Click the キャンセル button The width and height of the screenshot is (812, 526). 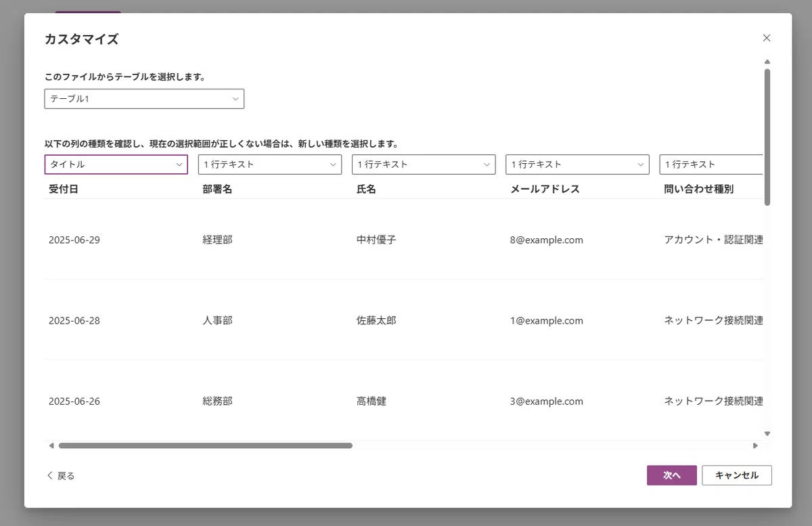pyautogui.click(x=737, y=475)
